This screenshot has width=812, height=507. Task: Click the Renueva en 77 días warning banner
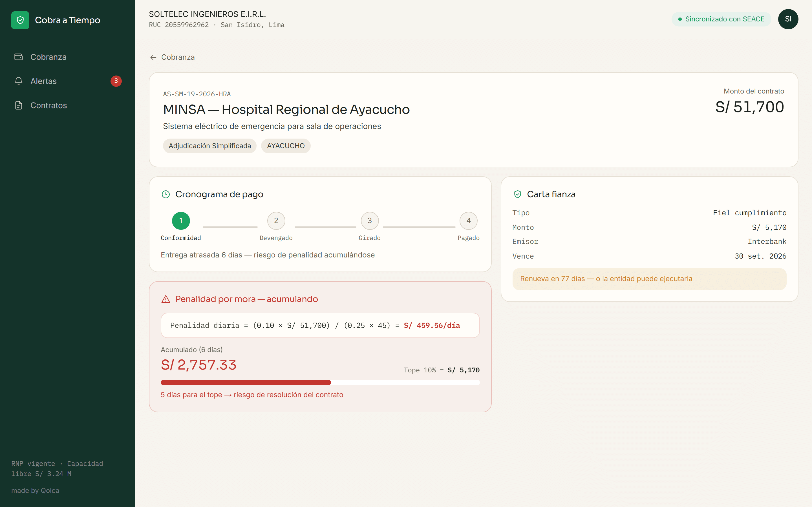(649, 279)
